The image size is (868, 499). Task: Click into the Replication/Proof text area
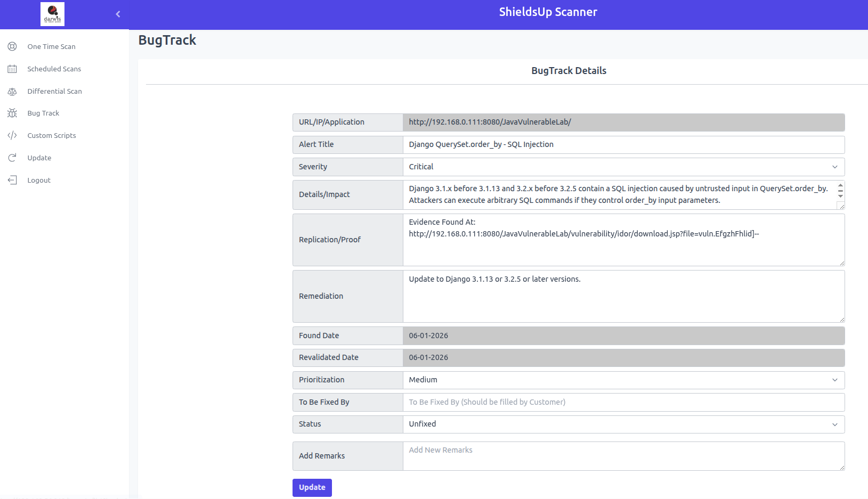click(x=623, y=240)
